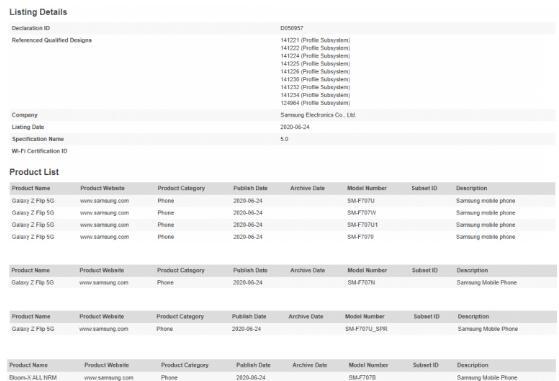Click the Listing Details heading
559x381 pixels.
38,12
